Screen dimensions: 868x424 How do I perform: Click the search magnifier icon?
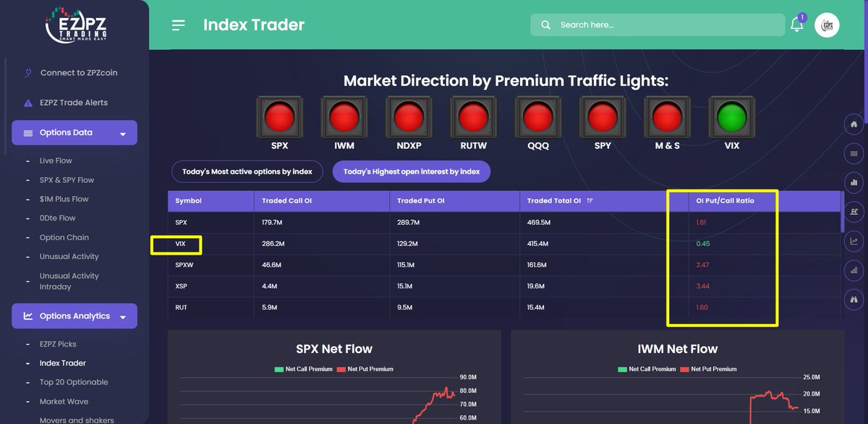click(x=545, y=24)
